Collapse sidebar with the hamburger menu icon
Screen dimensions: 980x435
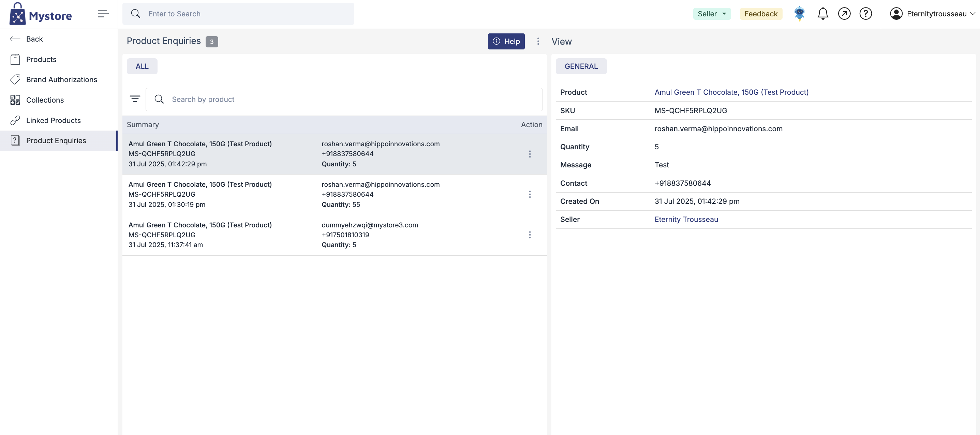[x=103, y=14]
